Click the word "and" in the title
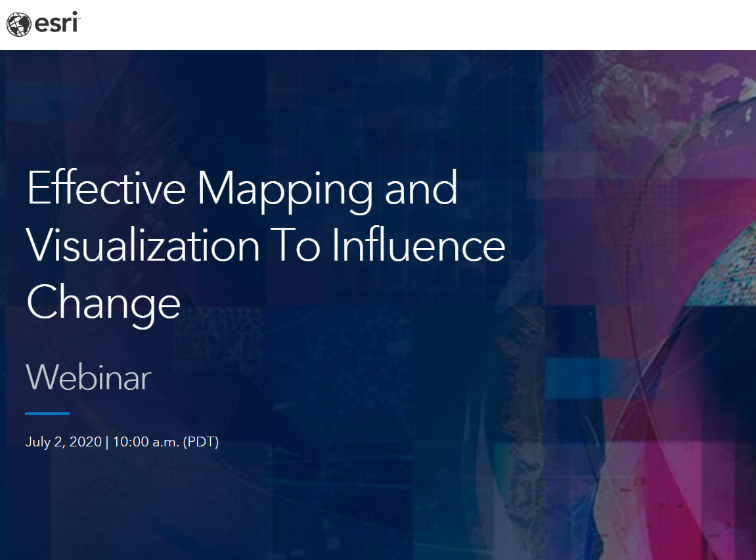 pyautogui.click(x=421, y=188)
